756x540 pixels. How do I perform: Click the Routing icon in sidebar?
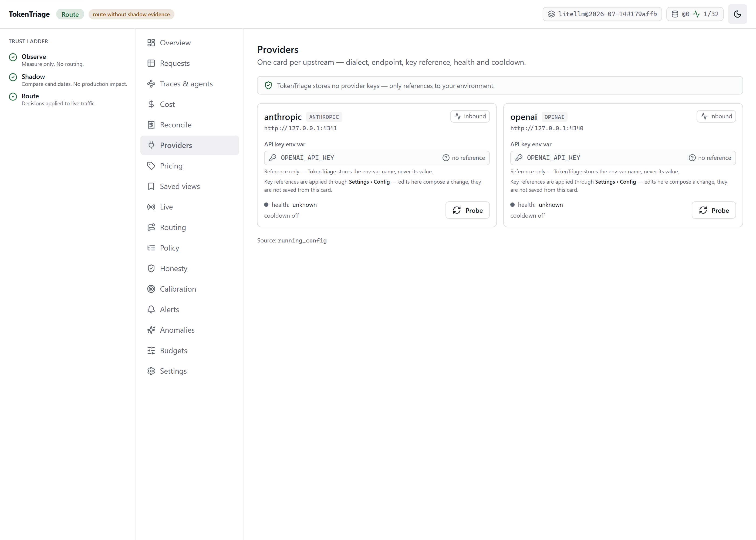click(x=151, y=227)
